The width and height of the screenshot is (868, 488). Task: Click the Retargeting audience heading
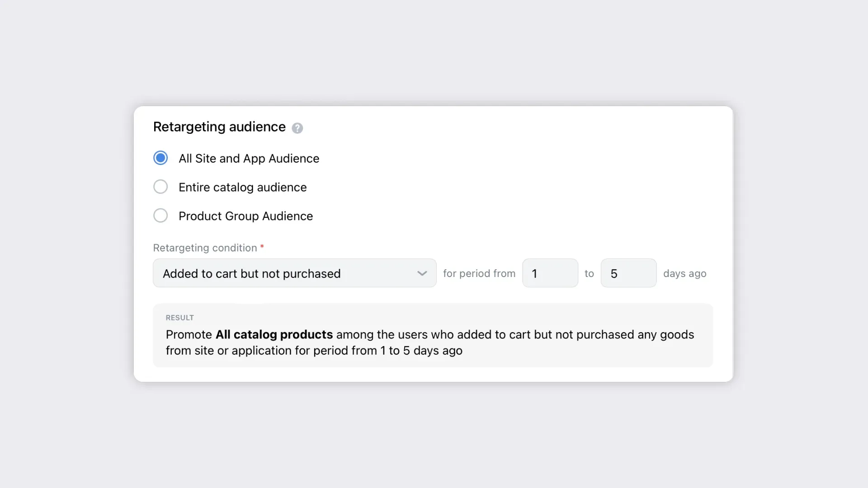(219, 127)
